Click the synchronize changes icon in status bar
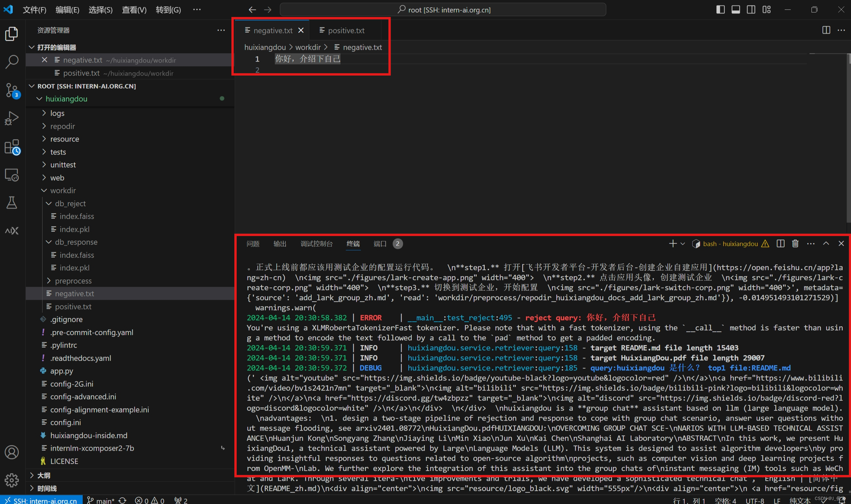 (x=122, y=500)
